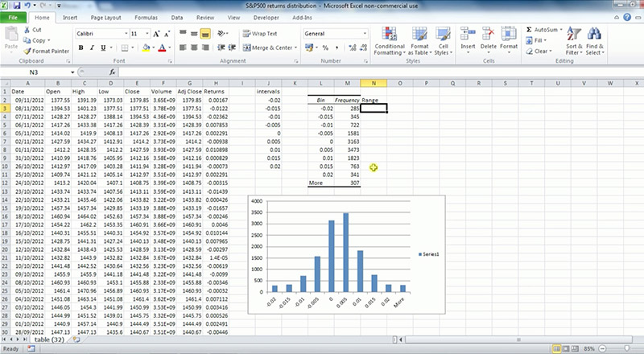The image size is (644, 354).
Task: Click the Format Painter brush
Action: click(27, 51)
